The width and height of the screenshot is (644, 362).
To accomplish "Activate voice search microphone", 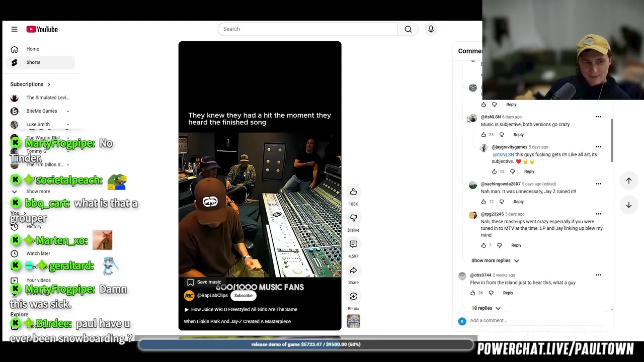I will 431,29.
